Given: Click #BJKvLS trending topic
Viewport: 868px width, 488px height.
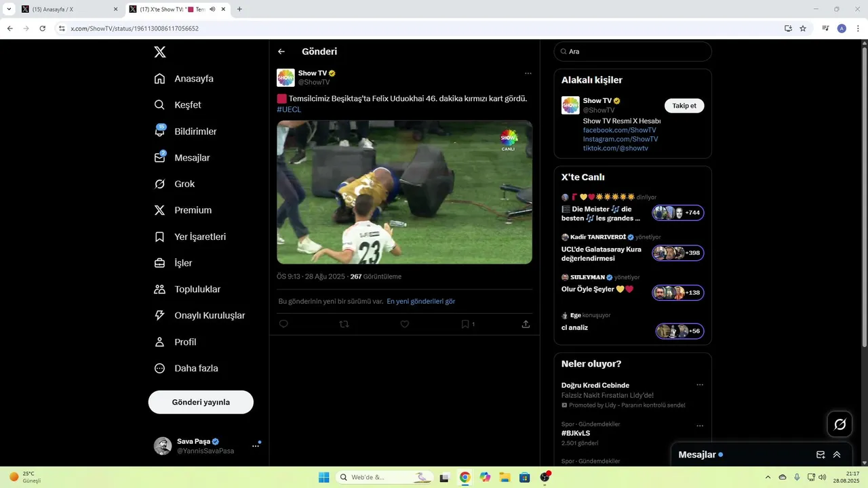Looking at the screenshot, I should [x=576, y=433].
